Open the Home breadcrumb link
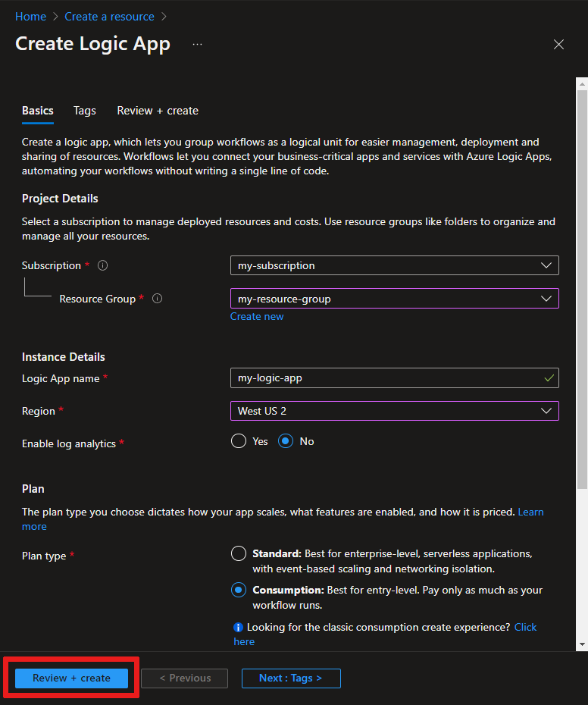 pos(30,16)
